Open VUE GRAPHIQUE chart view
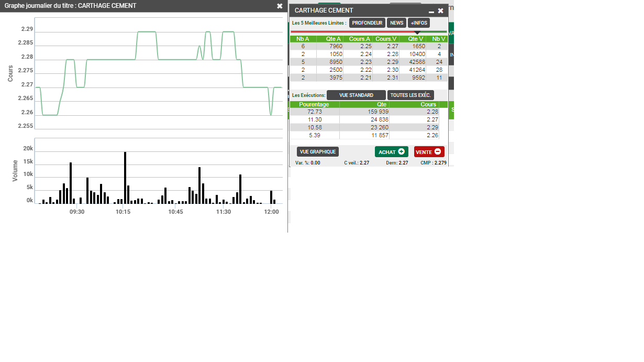Image resolution: width=644 pixels, height=362 pixels. (318, 151)
